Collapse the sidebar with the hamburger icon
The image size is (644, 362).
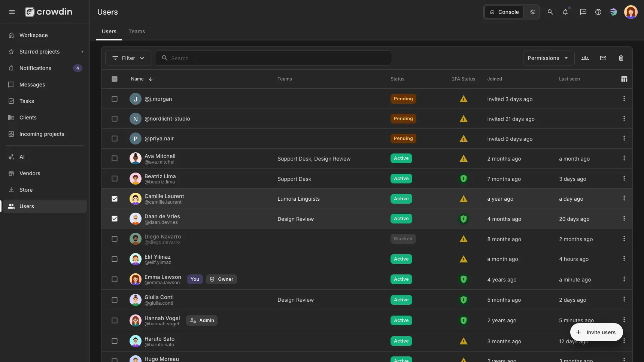tap(12, 12)
